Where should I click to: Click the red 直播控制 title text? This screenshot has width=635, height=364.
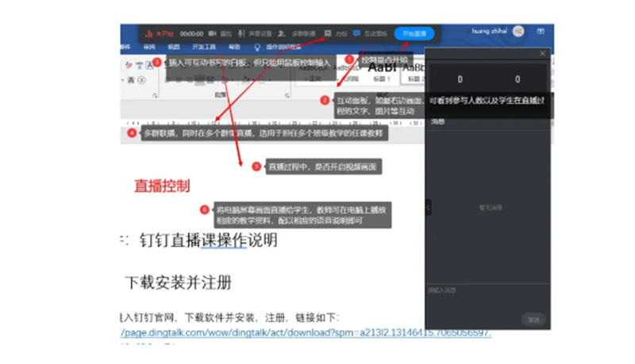coord(162,186)
